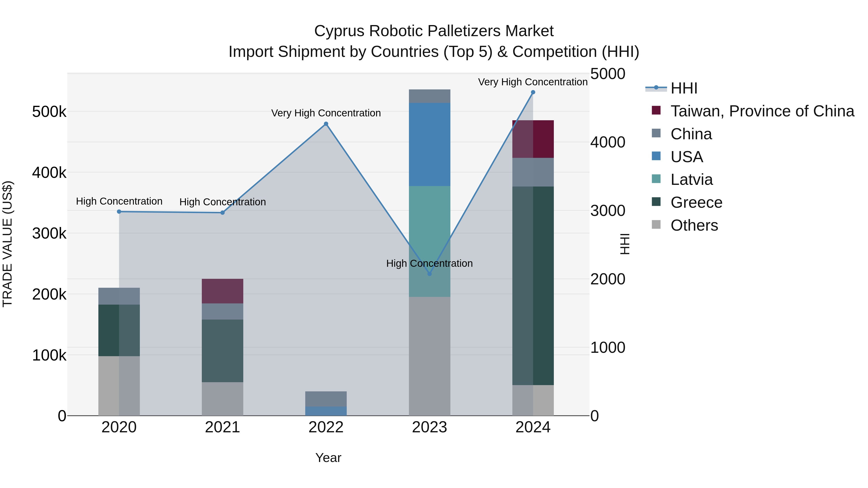Click the 500k left axis tick label

[49, 112]
